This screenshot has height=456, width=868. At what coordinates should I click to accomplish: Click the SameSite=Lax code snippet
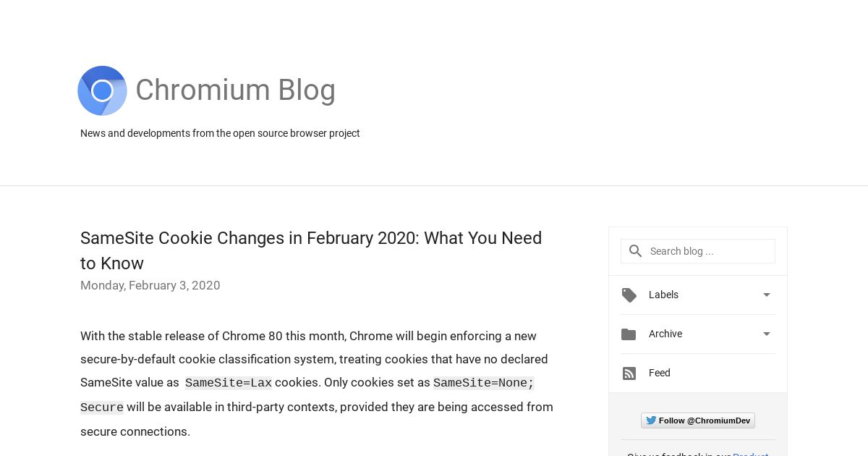(229, 383)
